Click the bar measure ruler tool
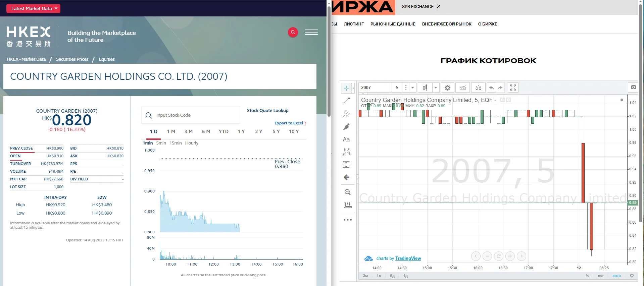The width and height of the screenshot is (644, 286). tap(347, 205)
